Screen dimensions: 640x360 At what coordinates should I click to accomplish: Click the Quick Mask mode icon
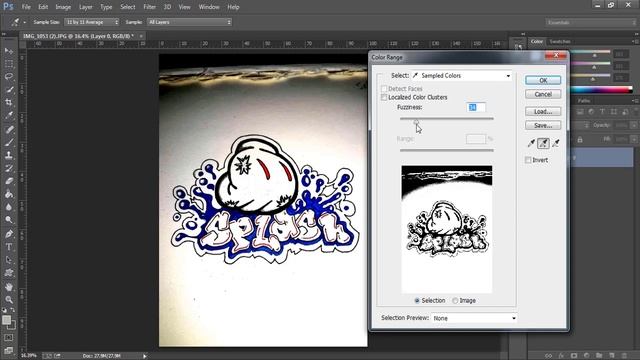click(x=9, y=338)
